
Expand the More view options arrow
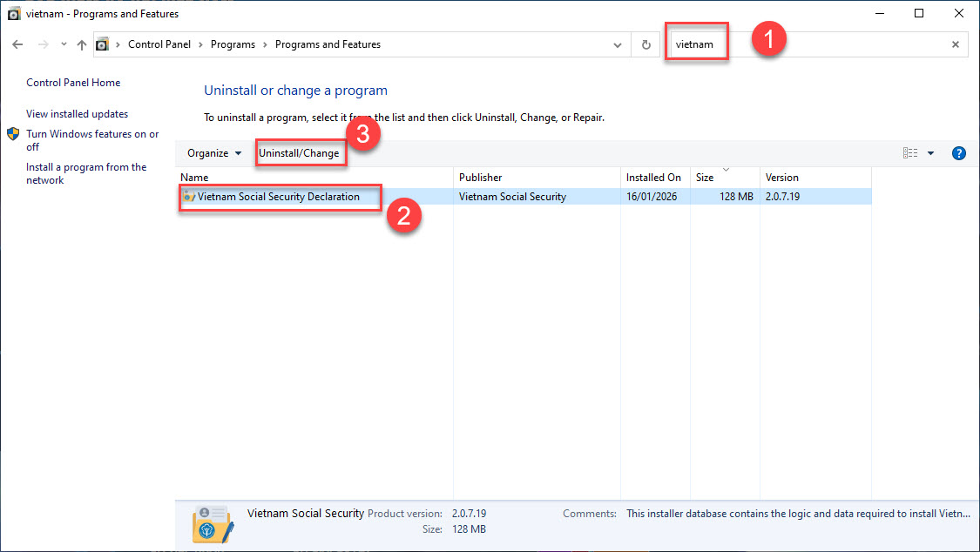coord(930,153)
